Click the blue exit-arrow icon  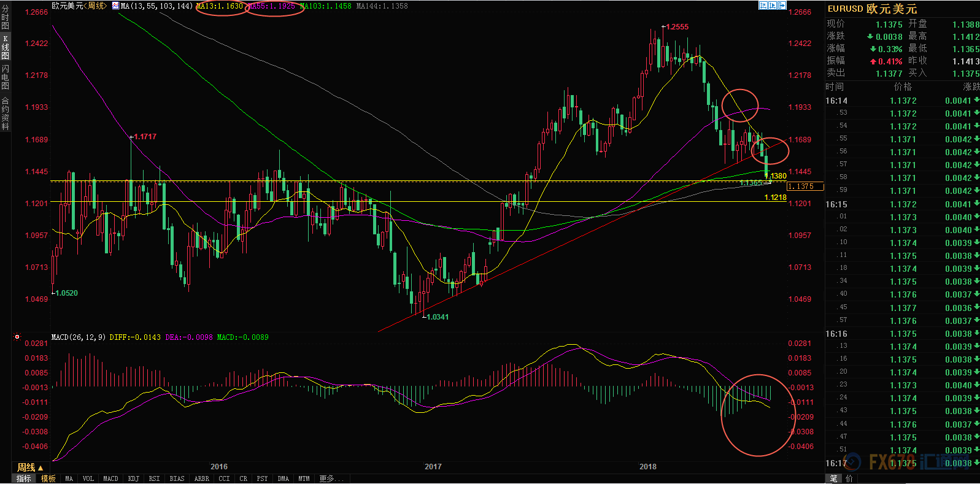click(x=782, y=6)
